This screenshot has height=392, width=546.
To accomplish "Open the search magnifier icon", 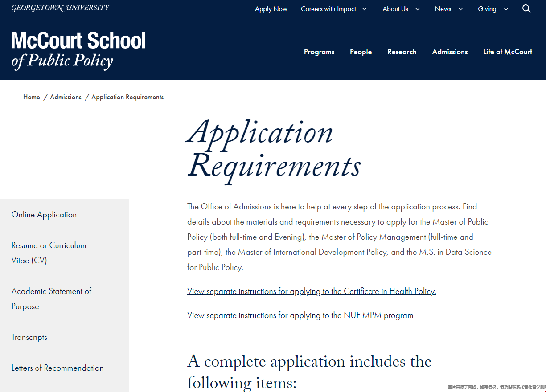I will pos(526,9).
